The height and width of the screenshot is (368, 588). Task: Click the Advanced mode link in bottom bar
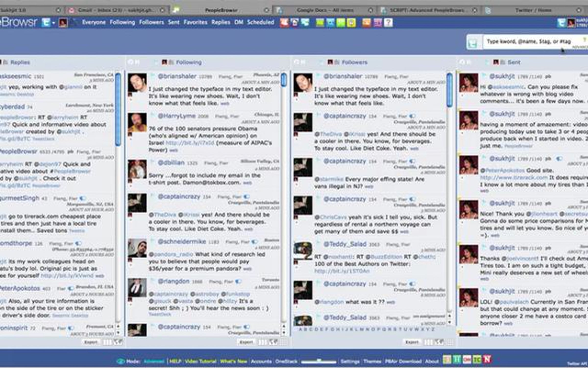tap(154, 361)
